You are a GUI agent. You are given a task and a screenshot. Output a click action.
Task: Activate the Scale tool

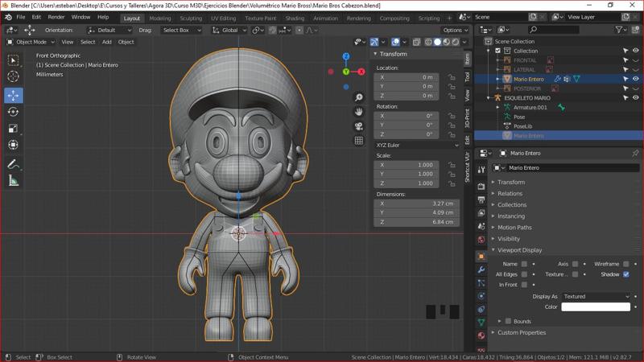click(13, 129)
